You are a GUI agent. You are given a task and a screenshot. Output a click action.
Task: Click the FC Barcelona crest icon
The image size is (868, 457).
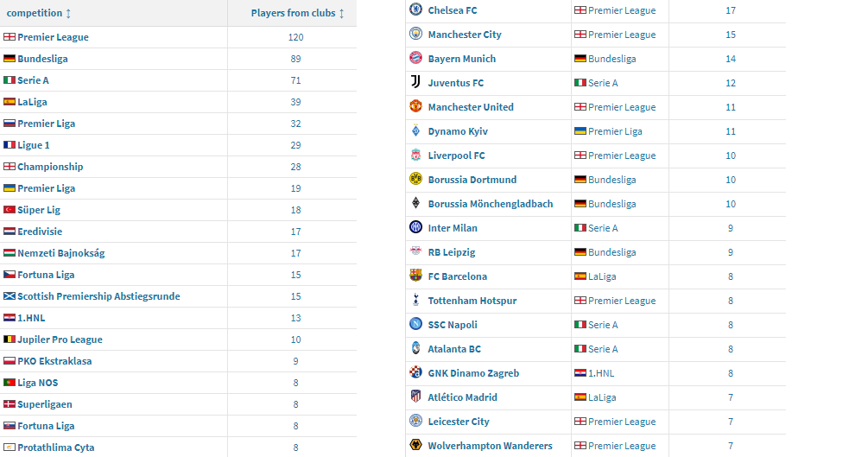point(415,276)
